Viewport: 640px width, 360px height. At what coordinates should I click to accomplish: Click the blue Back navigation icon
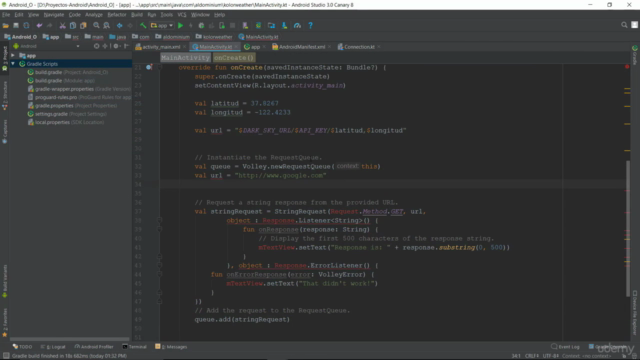(120, 25)
